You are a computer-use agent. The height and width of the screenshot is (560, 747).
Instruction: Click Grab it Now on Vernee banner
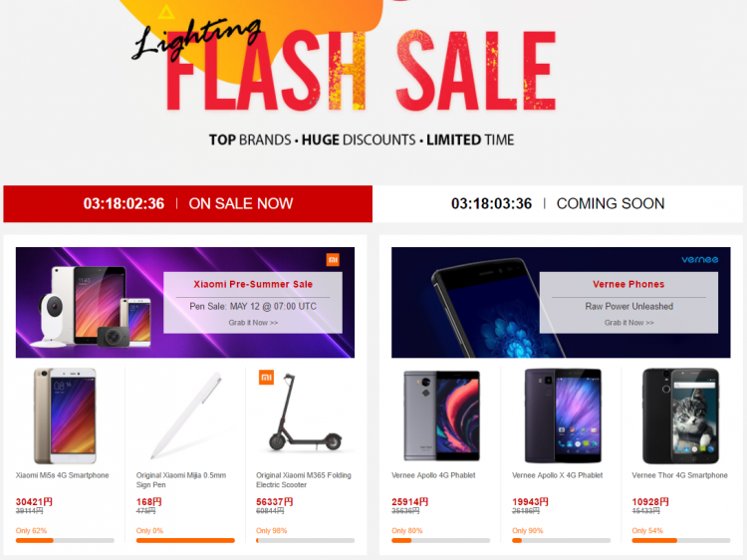(628, 323)
